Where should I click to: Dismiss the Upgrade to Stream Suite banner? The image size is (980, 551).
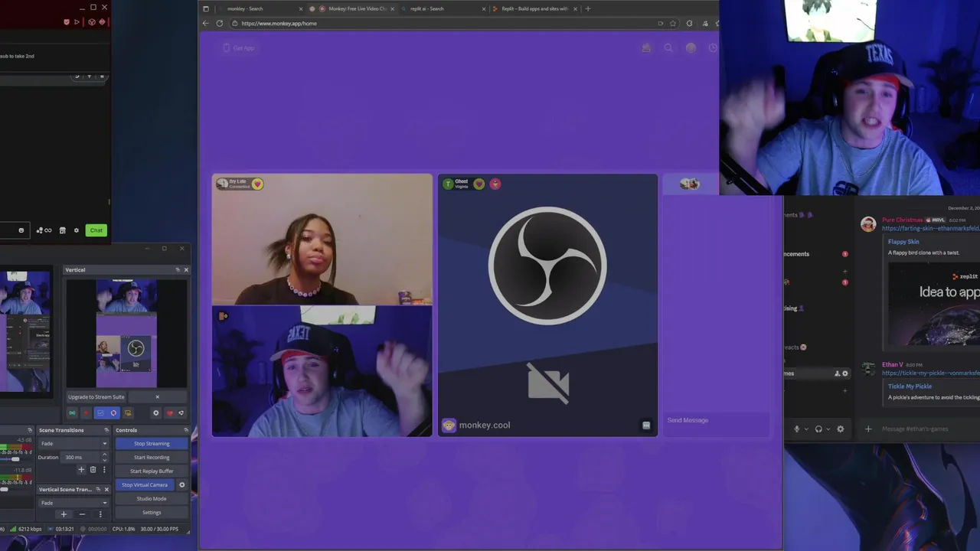point(158,396)
